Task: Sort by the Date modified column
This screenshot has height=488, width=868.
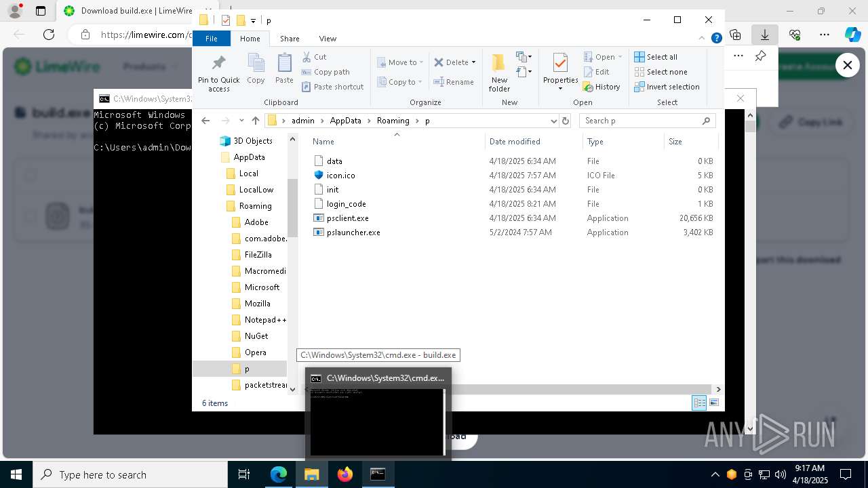Action: (x=515, y=141)
